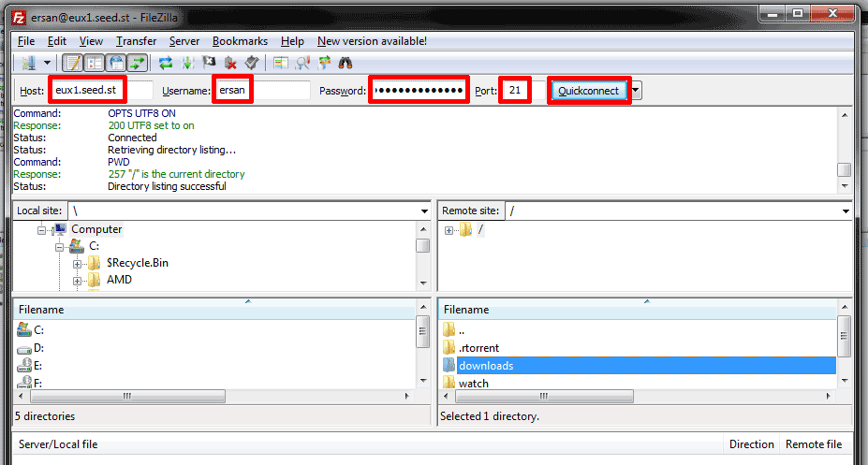The width and height of the screenshot is (868, 465).
Task: Refresh file and folder lists icon
Action: [166, 63]
